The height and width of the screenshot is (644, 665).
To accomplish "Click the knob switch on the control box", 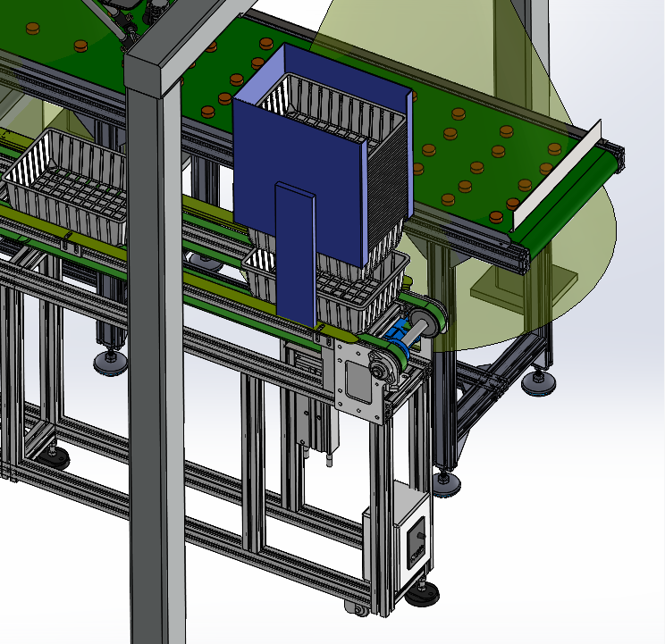I will tap(421, 537).
